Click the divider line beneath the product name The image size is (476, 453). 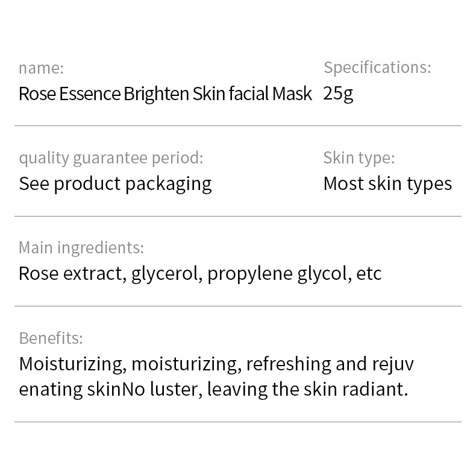tap(238, 126)
